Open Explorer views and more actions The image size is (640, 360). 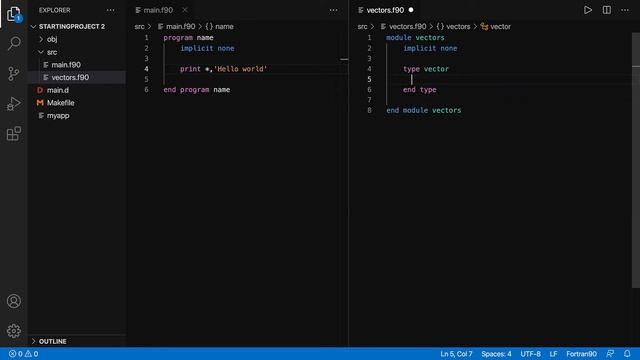(x=111, y=10)
